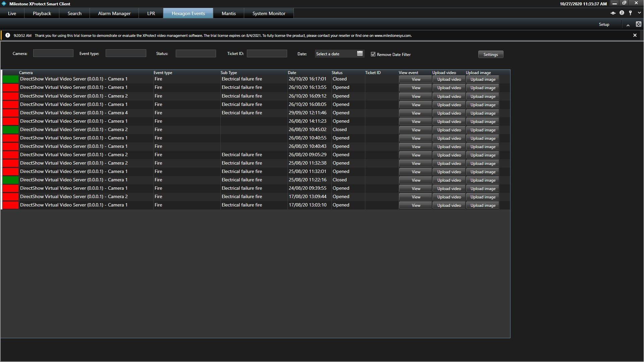Screen dimensions: 644x362
Task: Click Closed status in 26/08/20 10:45:02 row
Action: pos(339,129)
